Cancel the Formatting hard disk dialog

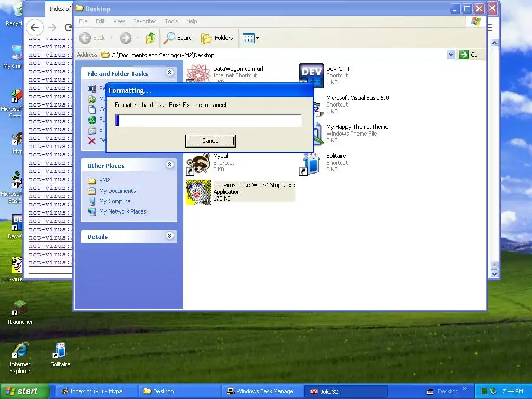point(210,141)
